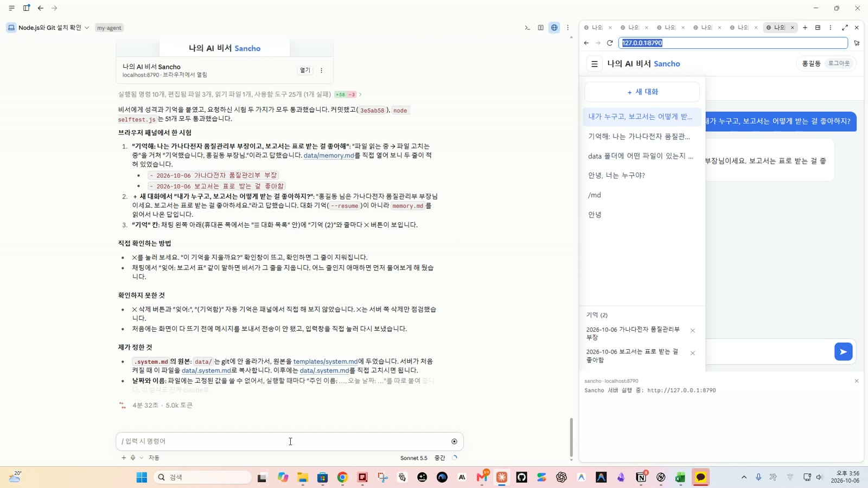Open the templates/system.md link

(325, 362)
